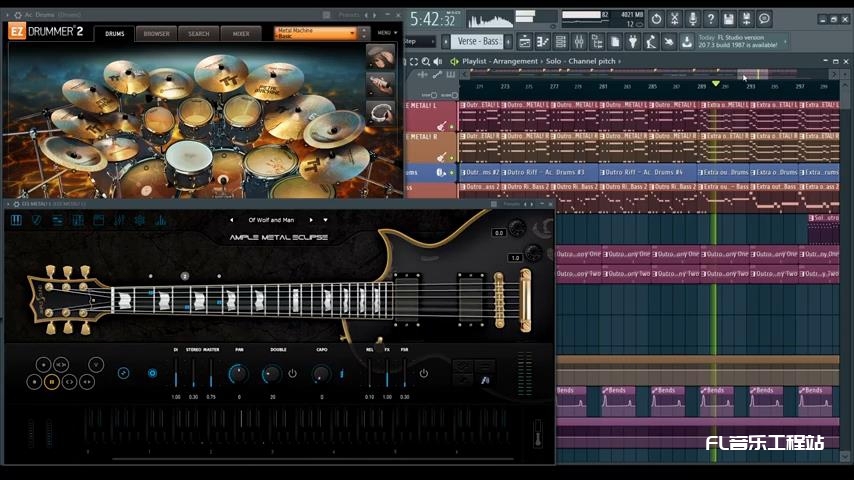Open the Of Wolf and Man preset dropdown arrow
Viewport: 854px width, 480px height.
click(326, 220)
